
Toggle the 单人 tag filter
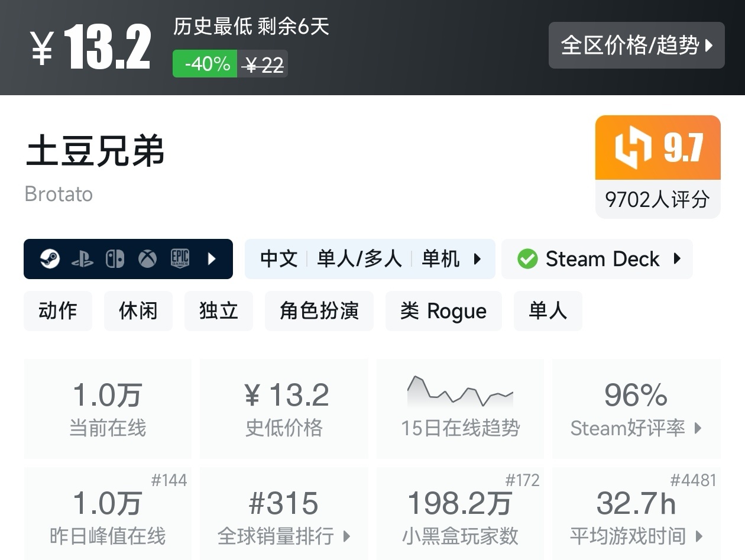(x=548, y=310)
